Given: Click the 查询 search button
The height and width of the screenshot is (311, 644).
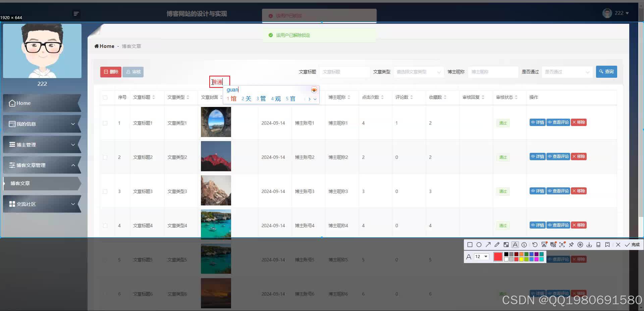Looking at the screenshot, I should pos(606,71).
